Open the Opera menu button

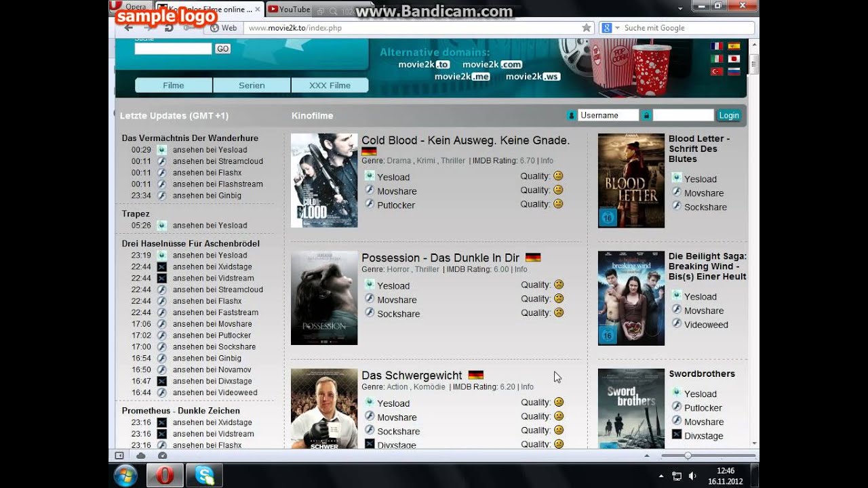(x=130, y=7)
